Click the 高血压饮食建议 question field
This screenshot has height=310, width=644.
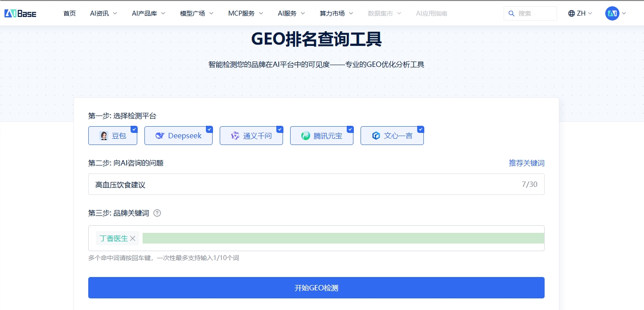point(316,184)
